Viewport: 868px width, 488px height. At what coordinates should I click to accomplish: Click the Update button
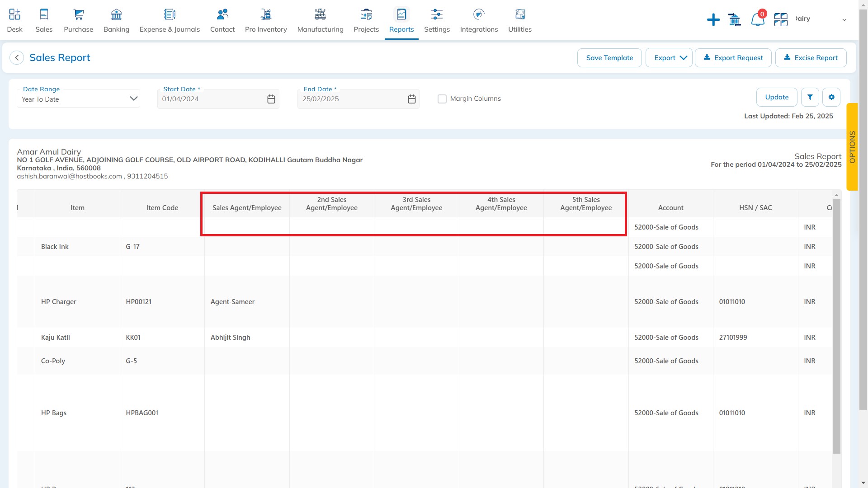(x=777, y=97)
